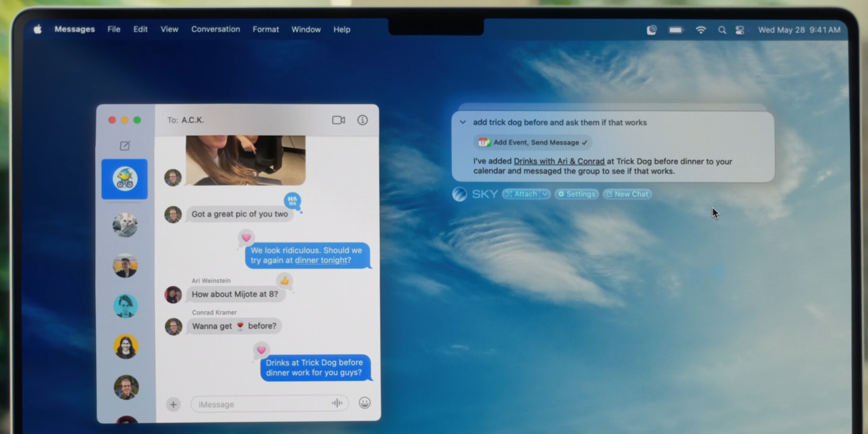Collapse the 'add trick dog' request
The height and width of the screenshot is (434, 868).
coord(463,122)
